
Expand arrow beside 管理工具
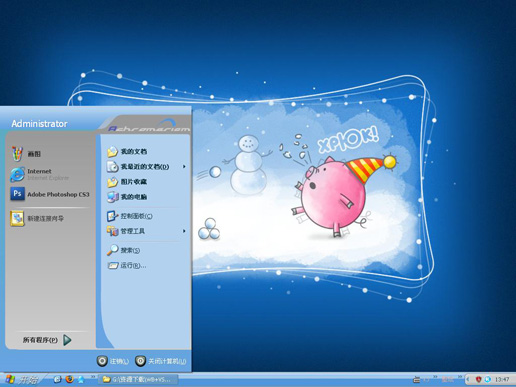[x=184, y=231]
